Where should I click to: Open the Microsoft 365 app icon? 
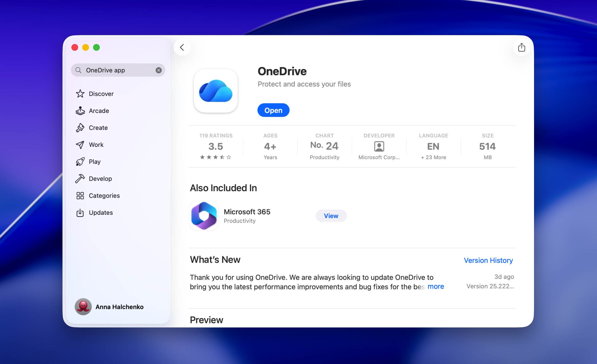pyautogui.click(x=204, y=215)
